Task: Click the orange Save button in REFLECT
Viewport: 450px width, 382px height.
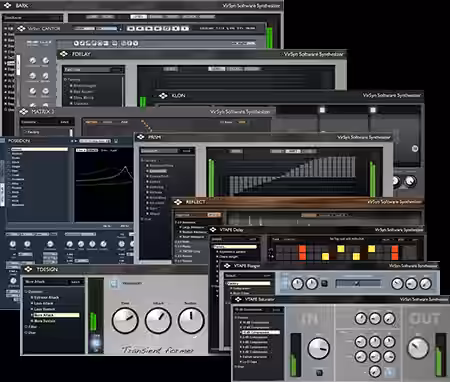Action: click(x=214, y=215)
